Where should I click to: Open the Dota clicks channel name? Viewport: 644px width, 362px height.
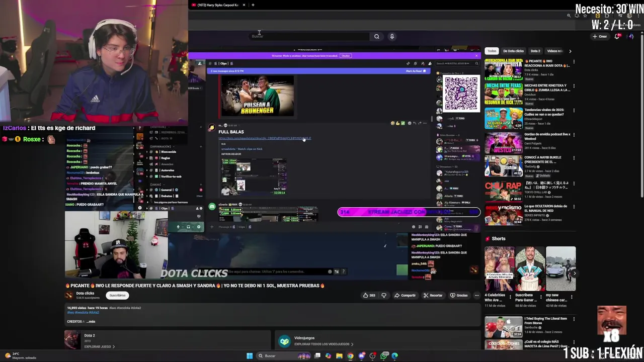85,293
